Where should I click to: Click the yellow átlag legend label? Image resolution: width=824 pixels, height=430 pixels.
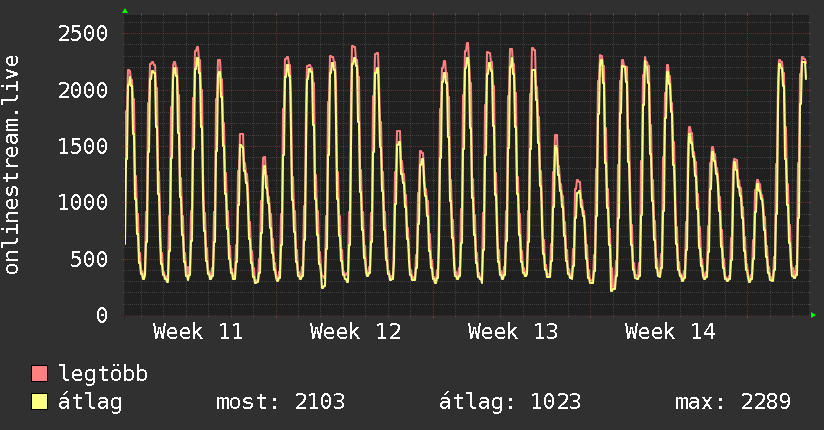point(90,402)
